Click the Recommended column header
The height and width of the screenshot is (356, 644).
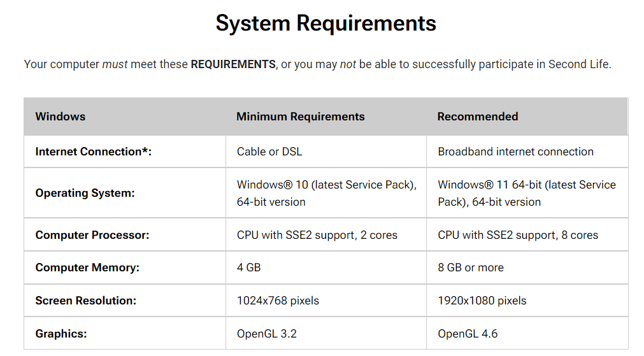pos(478,117)
